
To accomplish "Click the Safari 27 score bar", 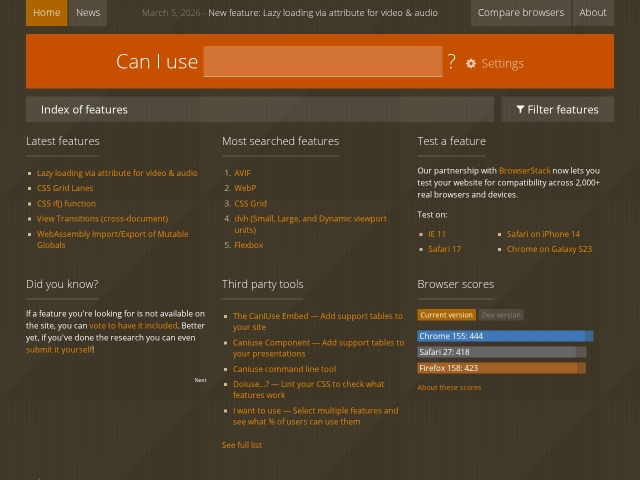I will pyautogui.click(x=502, y=352).
